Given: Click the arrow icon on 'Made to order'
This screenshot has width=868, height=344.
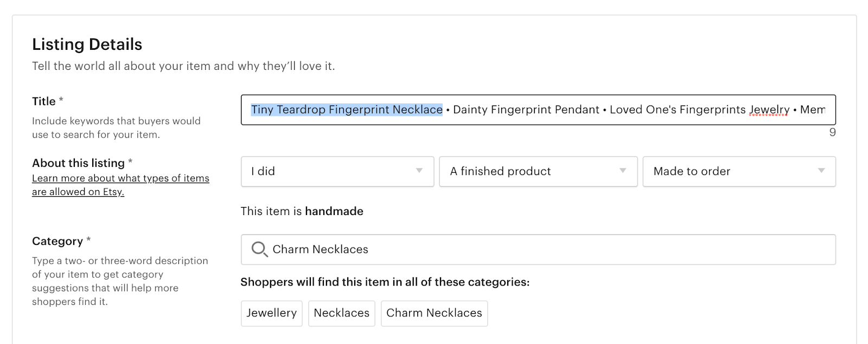Looking at the screenshot, I should coord(821,171).
